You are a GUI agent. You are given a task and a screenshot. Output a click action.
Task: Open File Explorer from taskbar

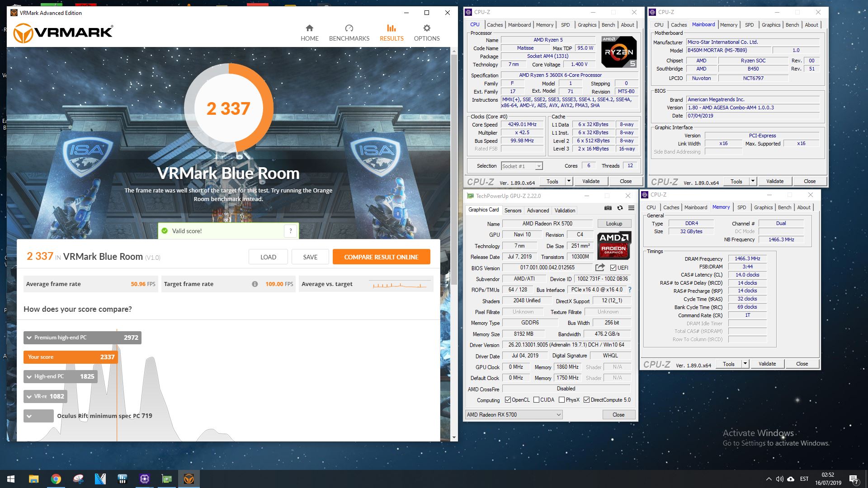click(x=33, y=479)
